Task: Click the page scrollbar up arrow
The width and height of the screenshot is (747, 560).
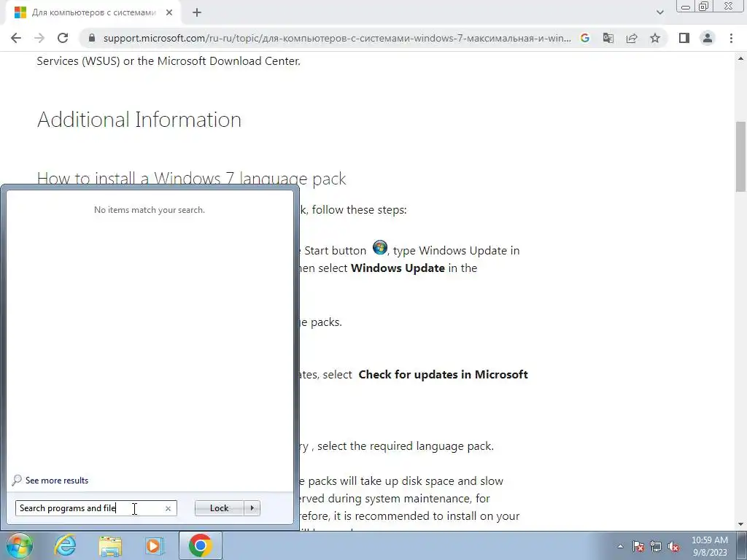Action: tap(741, 59)
